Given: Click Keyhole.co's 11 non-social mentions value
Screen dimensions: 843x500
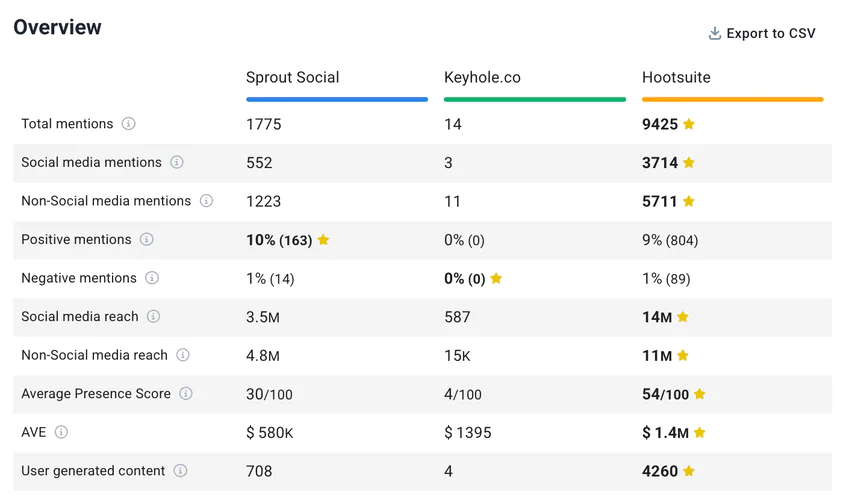Looking at the screenshot, I should pos(452,202).
